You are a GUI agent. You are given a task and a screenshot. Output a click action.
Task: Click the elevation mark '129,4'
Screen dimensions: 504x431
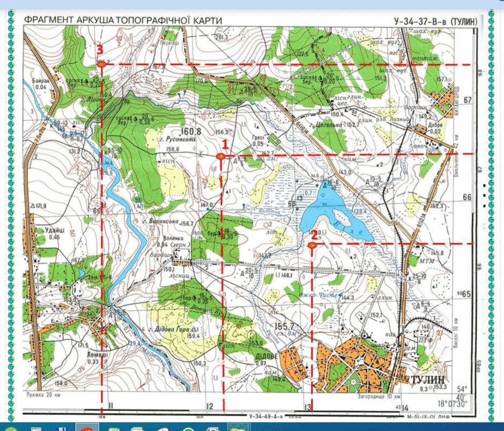[134, 343]
